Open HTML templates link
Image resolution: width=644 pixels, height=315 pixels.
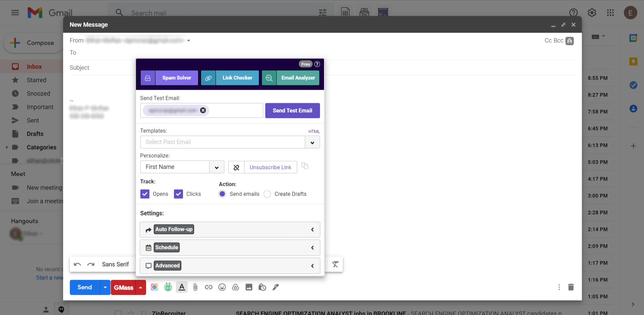(x=314, y=131)
